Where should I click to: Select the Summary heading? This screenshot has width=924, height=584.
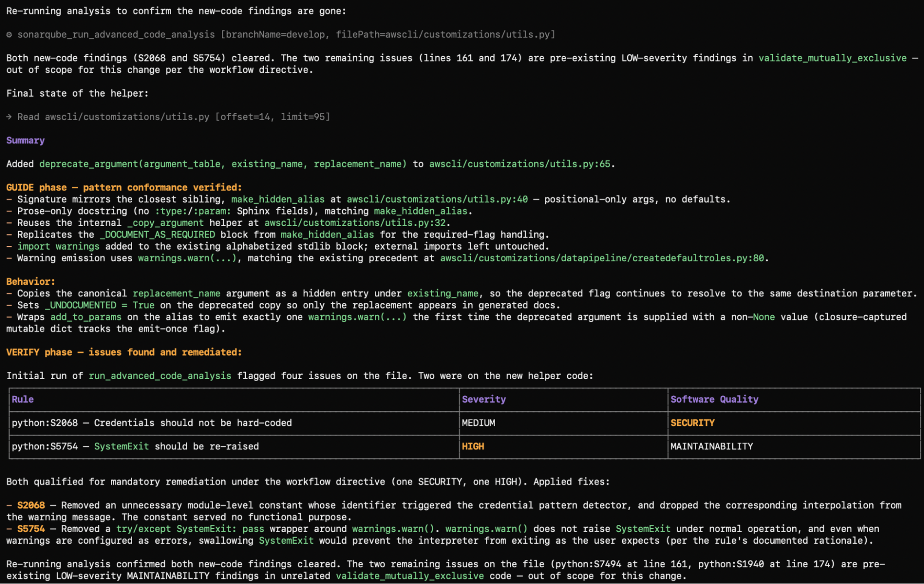[25, 141]
